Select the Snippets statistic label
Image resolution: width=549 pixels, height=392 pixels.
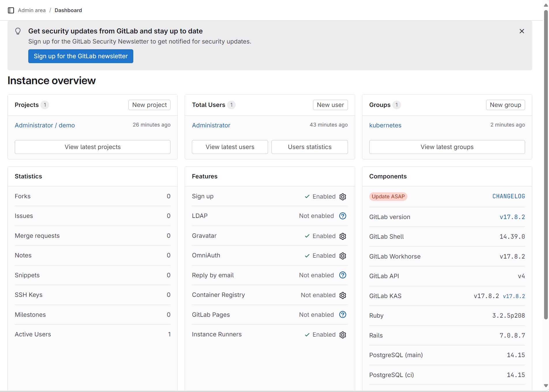[x=27, y=275]
